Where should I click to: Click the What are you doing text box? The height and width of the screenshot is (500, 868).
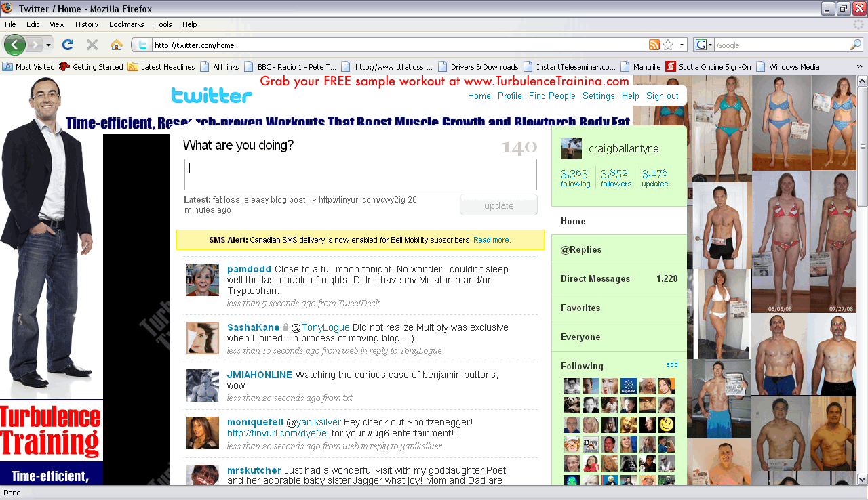(x=361, y=174)
